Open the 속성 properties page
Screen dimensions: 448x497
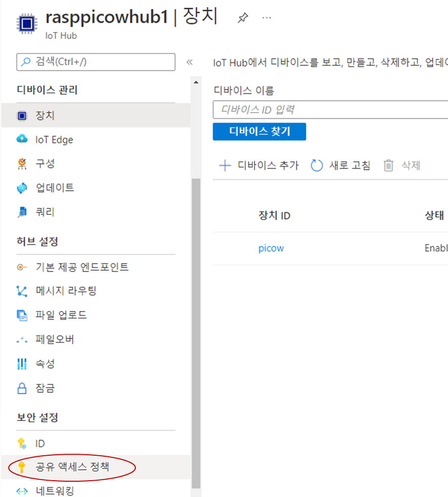pyautogui.click(x=45, y=364)
